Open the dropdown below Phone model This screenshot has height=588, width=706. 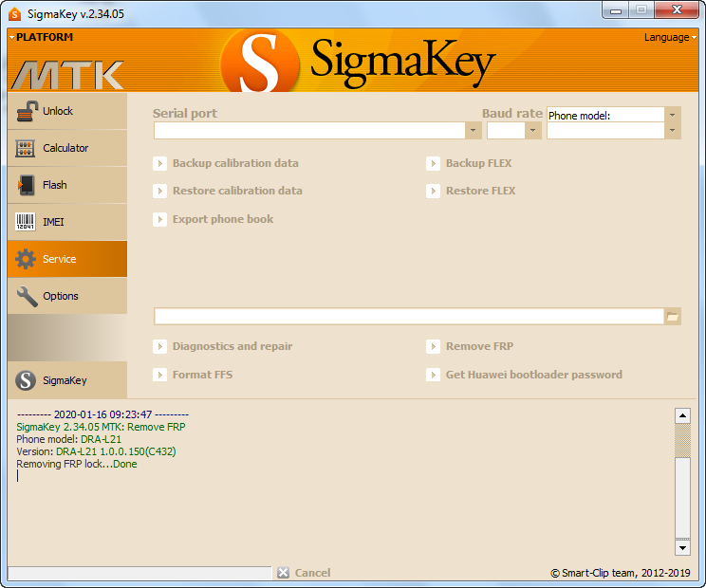[672, 131]
